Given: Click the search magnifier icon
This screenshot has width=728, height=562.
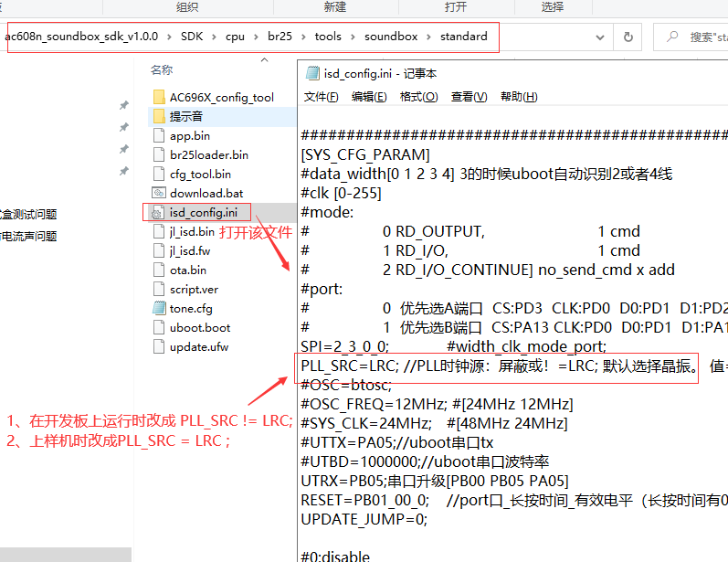Looking at the screenshot, I should tap(672, 37).
